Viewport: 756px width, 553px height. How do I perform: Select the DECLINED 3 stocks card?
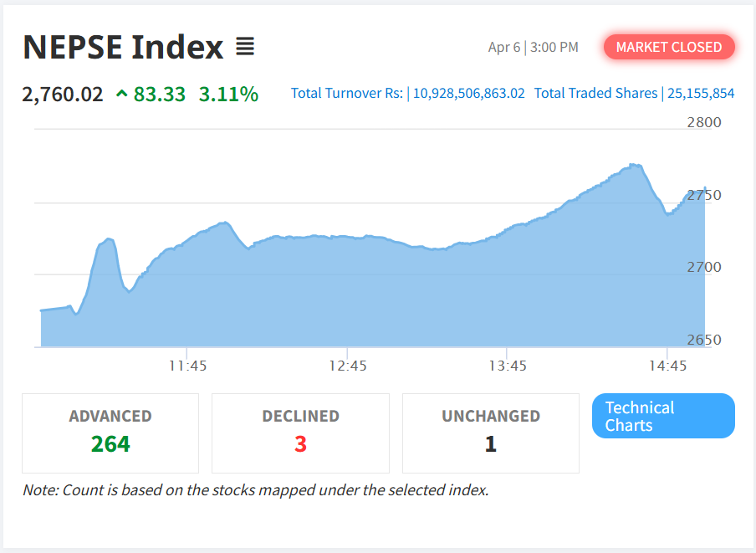click(300, 433)
